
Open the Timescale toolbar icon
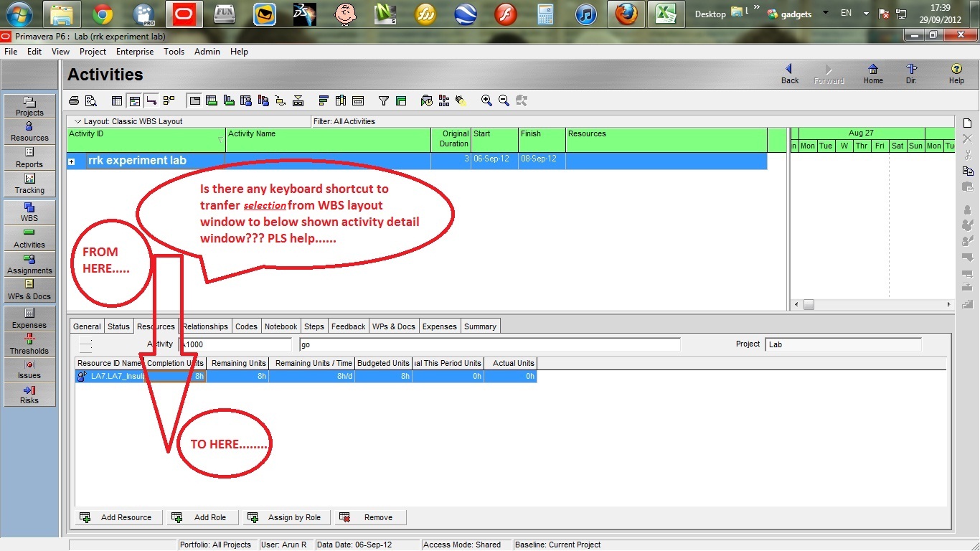point(358,100)
